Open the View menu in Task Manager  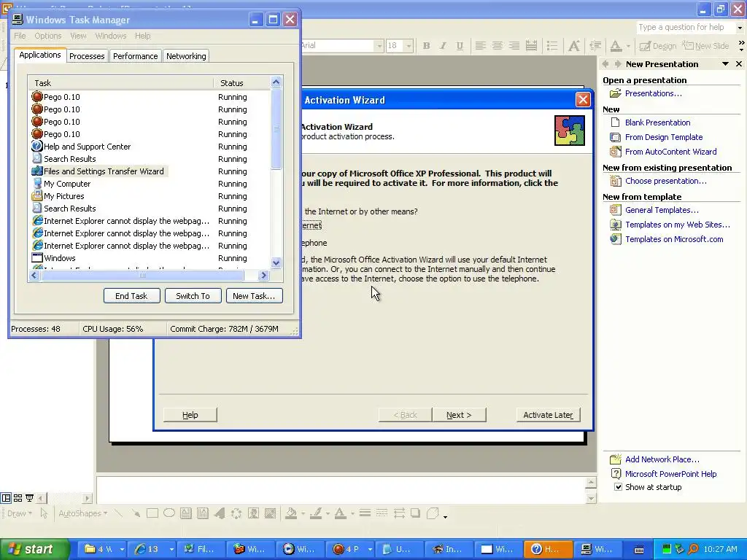(78, 36)
